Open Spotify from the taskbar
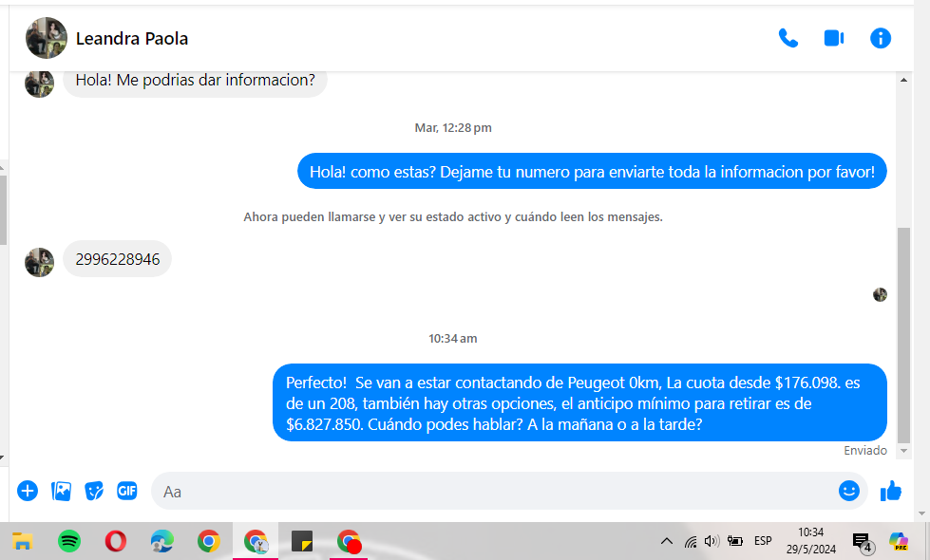Image resolution: width=930 pixels, height=560 pixels. coord(69,541)
